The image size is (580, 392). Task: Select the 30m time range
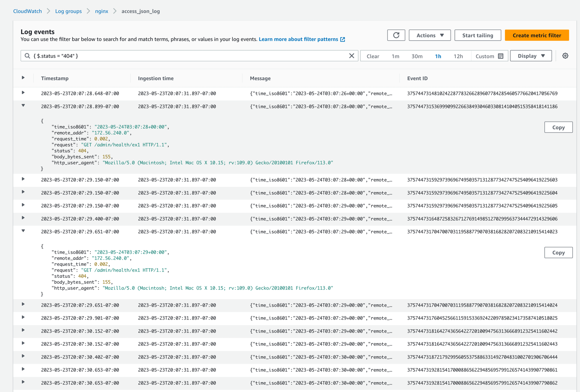[417, 56]
